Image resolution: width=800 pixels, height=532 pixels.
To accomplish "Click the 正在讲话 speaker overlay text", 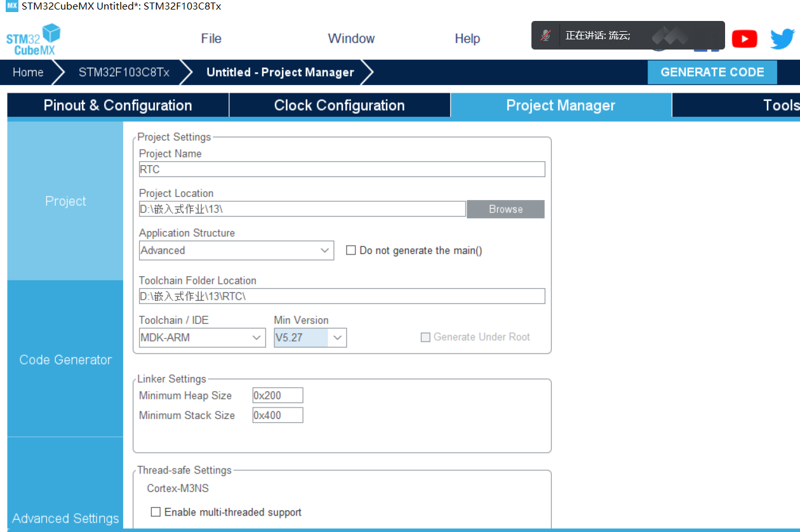I will (598, 36).
